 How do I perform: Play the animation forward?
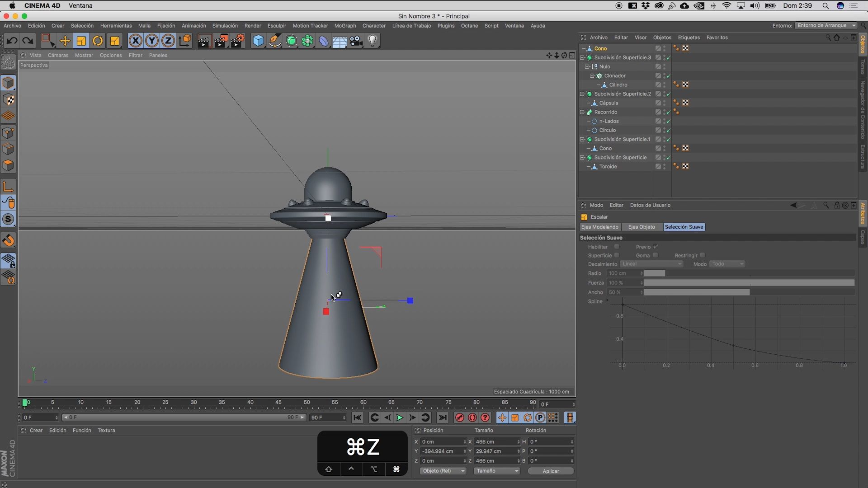tap(400, 418)
